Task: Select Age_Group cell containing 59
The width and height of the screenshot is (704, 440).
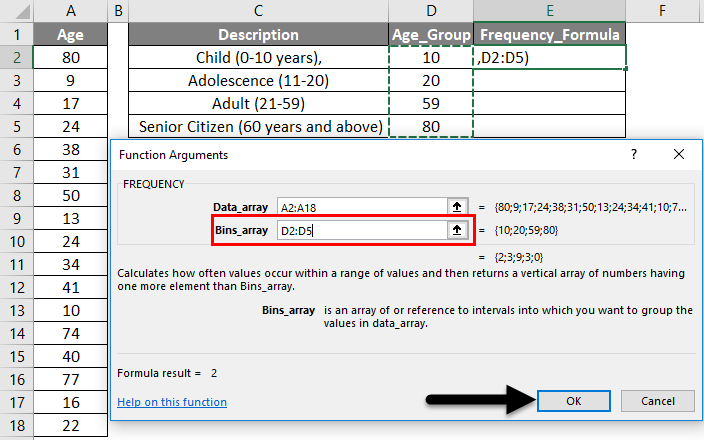Action: [431, 103]
